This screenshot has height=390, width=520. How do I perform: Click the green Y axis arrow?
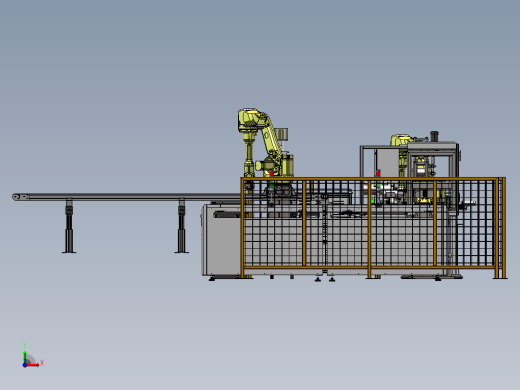coord(25,357)
